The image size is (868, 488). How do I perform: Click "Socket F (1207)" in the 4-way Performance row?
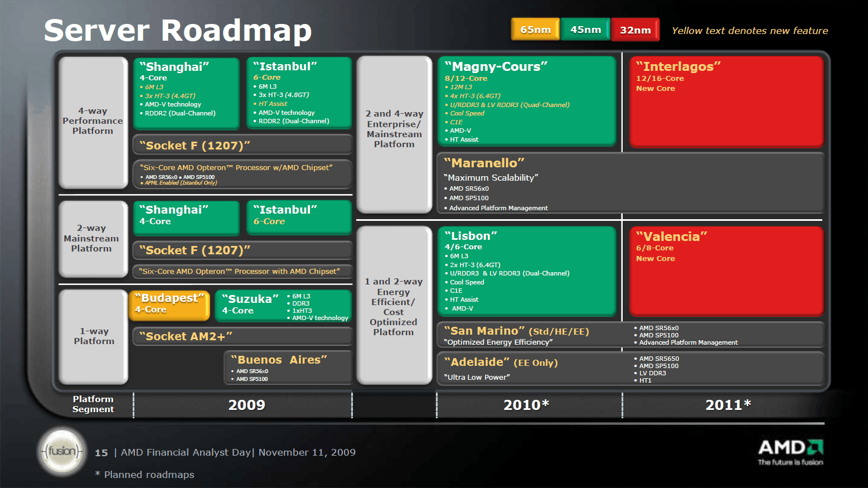click(195, 146)
